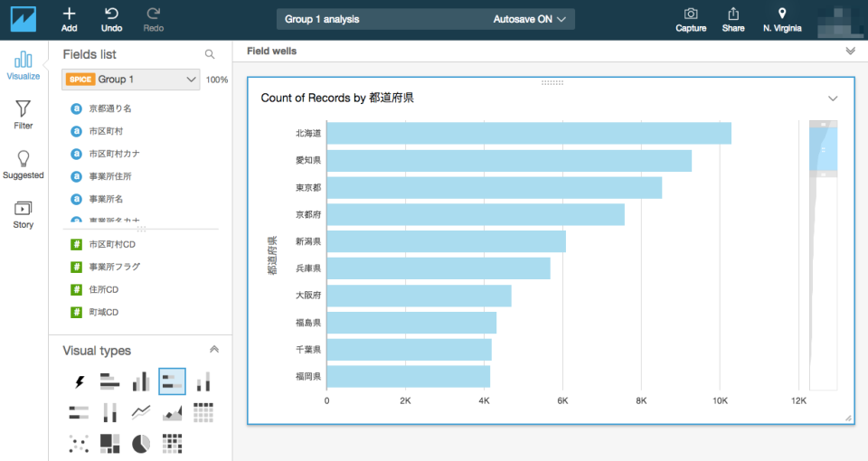Select the vertical bar chart visual type
This screenshot has width=868, height=461.
tap(141, 381)
